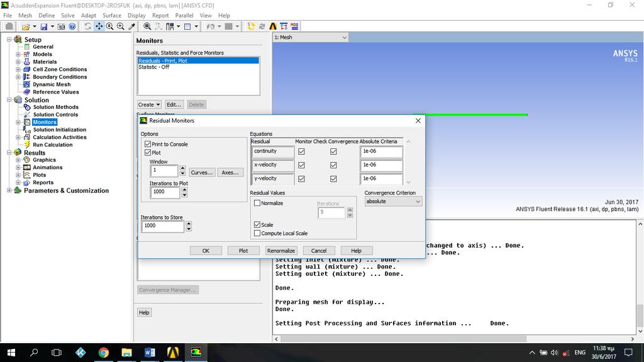Select the pan/translate view tool
The height and width of the screenshot is (362, 644).
(x=99, y=26)
